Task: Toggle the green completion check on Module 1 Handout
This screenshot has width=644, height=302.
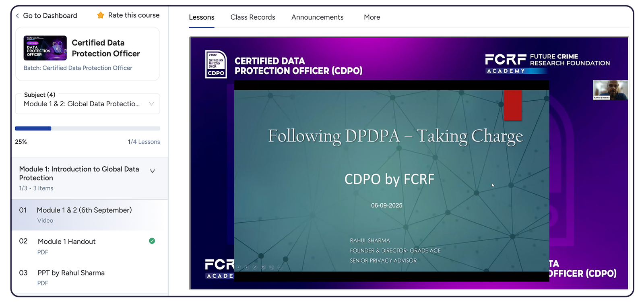Action: [x=152, y=241]
